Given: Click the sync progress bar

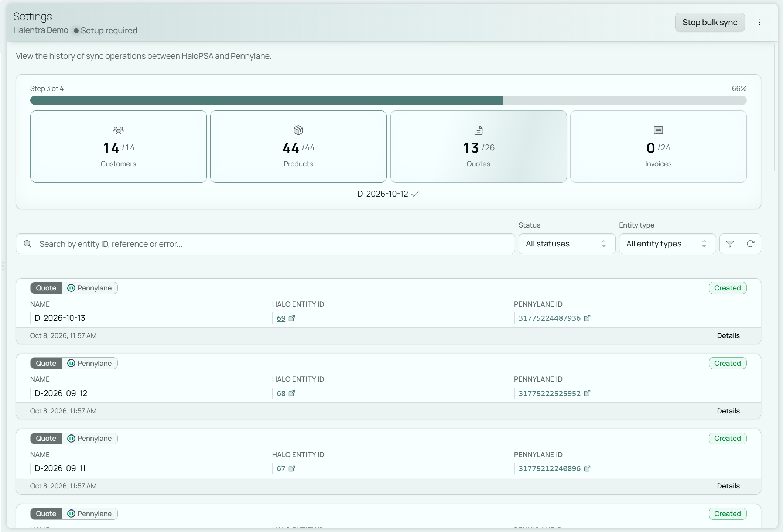Looking at the screenshot, I should pyautogui.click(x=388, y=100).
